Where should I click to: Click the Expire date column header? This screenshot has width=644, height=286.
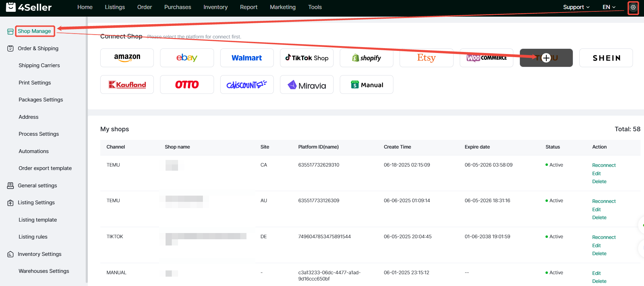point(477,147)
